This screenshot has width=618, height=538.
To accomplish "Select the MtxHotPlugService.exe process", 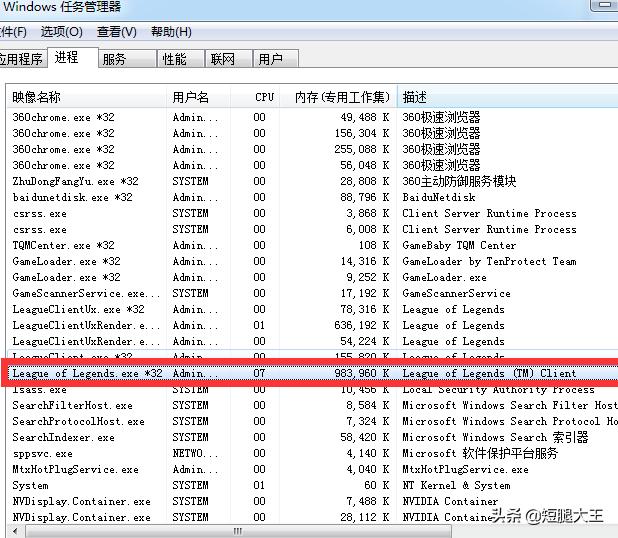I will click(x=313, y=469).
